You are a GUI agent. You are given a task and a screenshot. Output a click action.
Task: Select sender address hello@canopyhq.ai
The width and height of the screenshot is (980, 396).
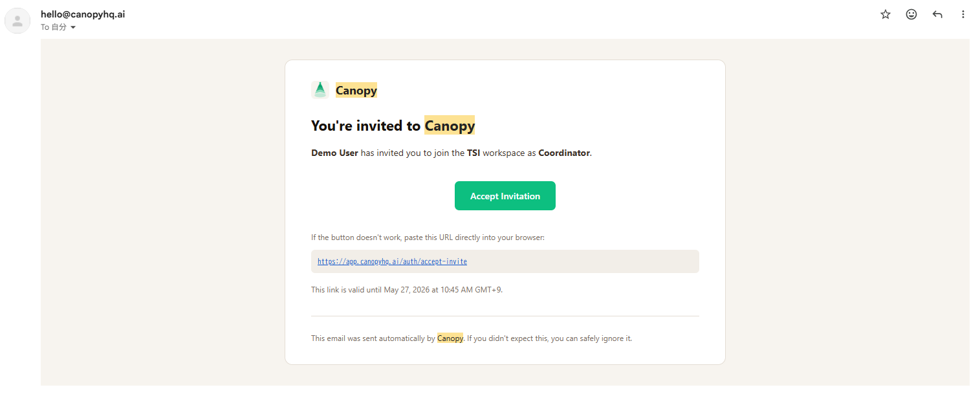click(x=83, y=14)
